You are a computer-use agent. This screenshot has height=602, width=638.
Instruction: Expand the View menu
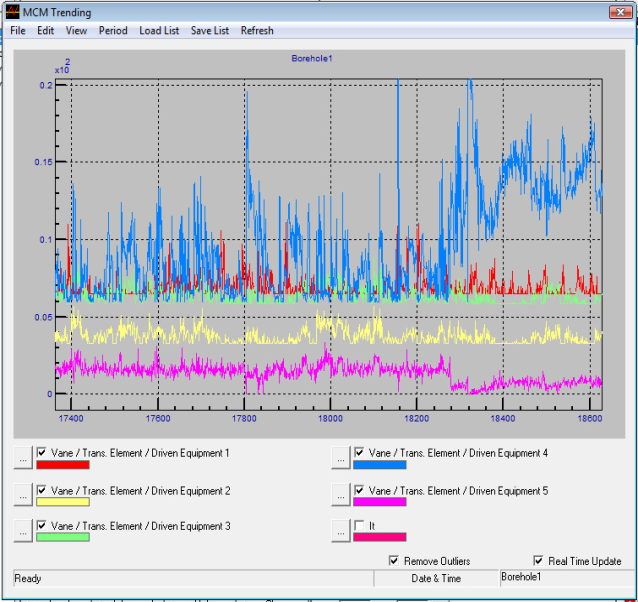(x=76, y=30)
